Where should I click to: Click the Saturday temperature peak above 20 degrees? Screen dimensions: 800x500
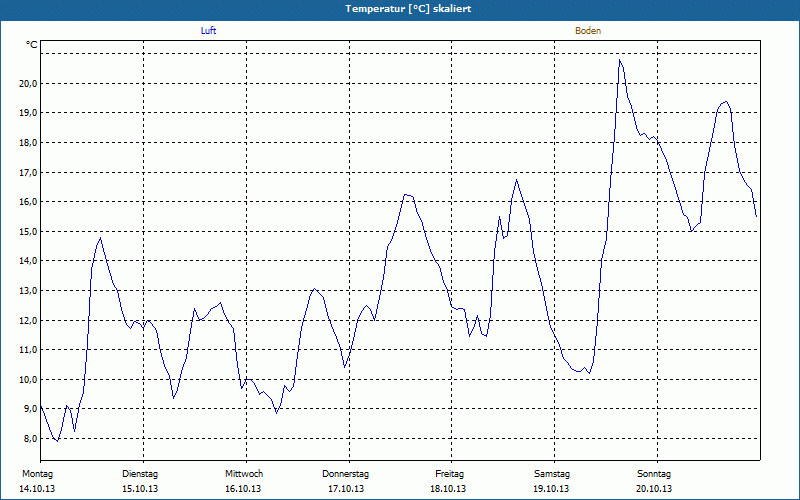tap(620, 60)
